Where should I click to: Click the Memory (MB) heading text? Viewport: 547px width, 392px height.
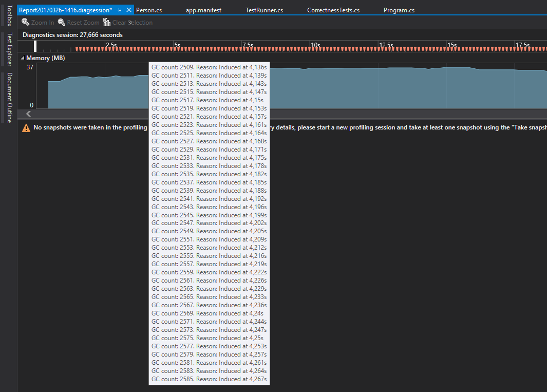coord(46,58)
